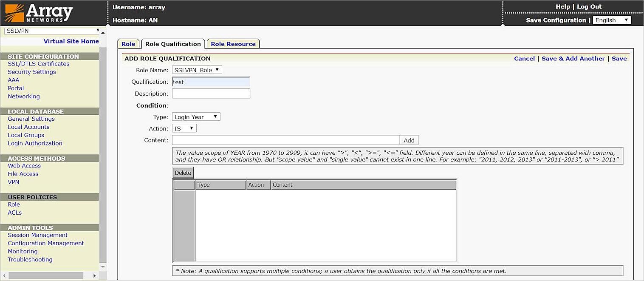Viewport: 644px width, 281px height.
Task: Click the sidebar horizontal scrollbar right arrow
Action: [x=95, y=275]
